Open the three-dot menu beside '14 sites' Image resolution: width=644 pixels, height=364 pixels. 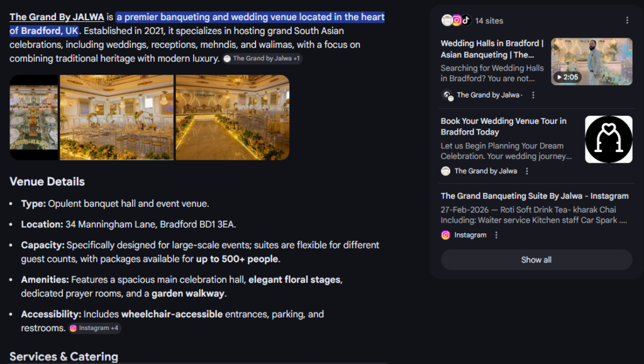pos(626,21)
